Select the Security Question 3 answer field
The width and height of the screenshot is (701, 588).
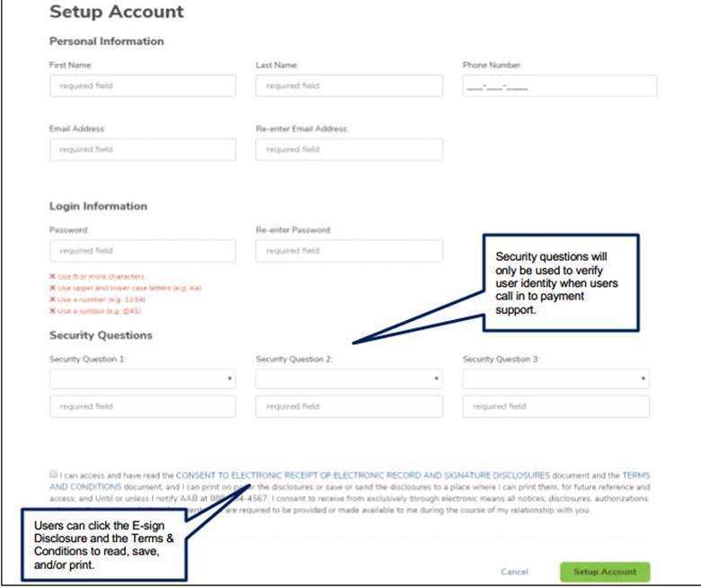point(556,406)
